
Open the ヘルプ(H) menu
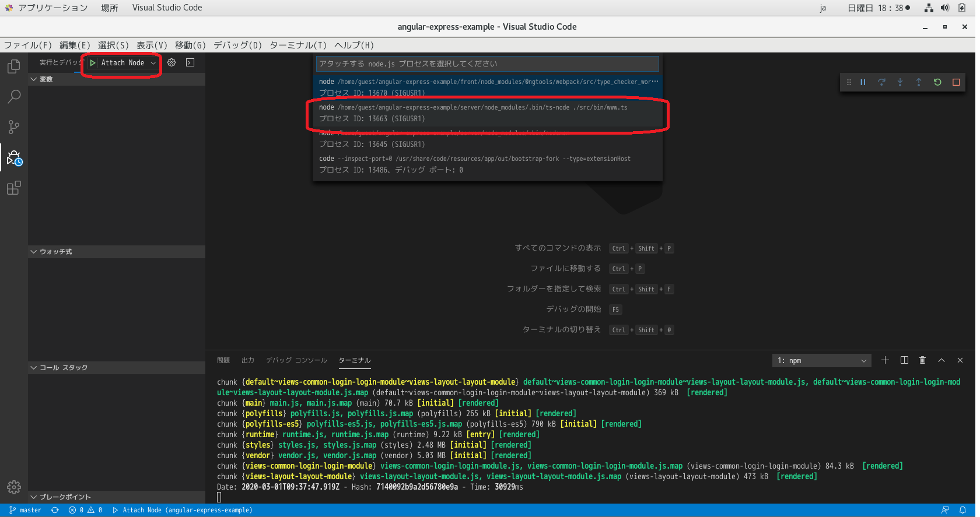coord(354,45)
